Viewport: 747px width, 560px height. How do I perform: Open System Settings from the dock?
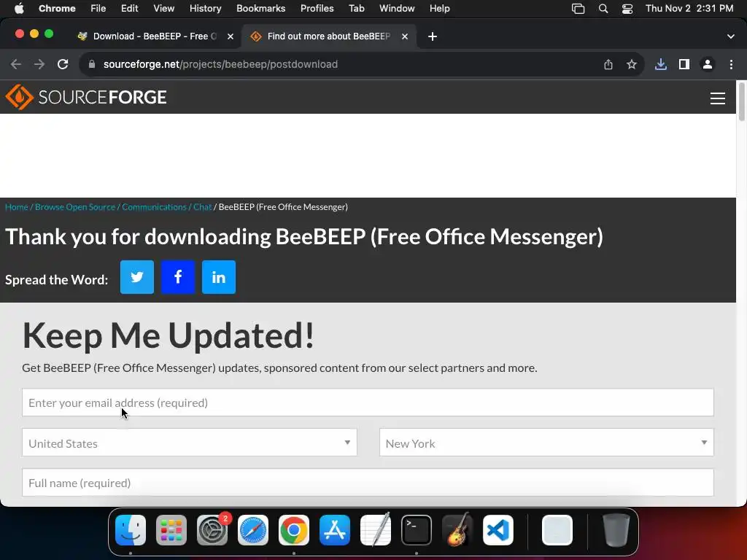[212, 530]
